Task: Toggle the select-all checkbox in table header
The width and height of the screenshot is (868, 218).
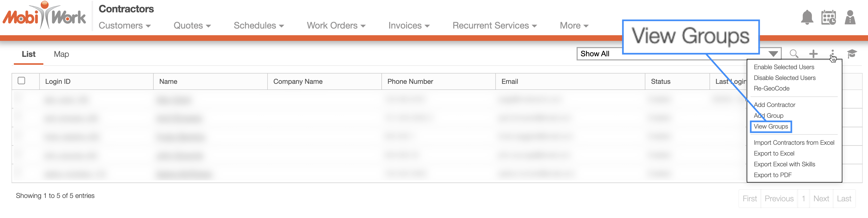Action: tap(21, 81)
